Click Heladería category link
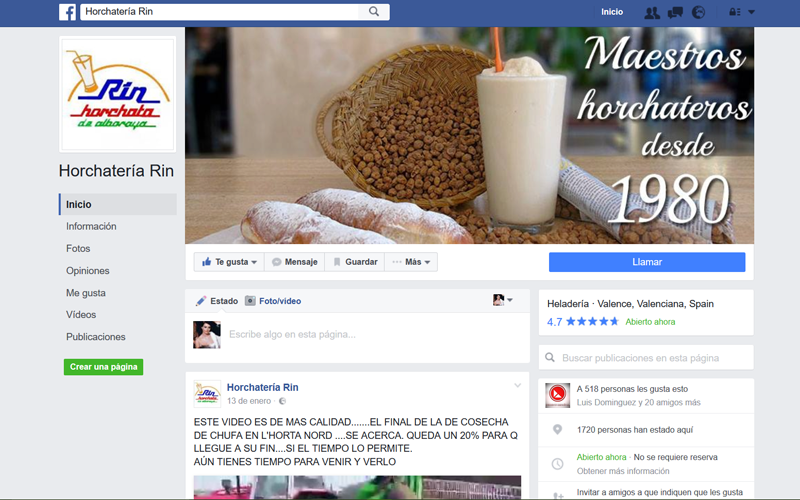 click(x=568, y=304)
